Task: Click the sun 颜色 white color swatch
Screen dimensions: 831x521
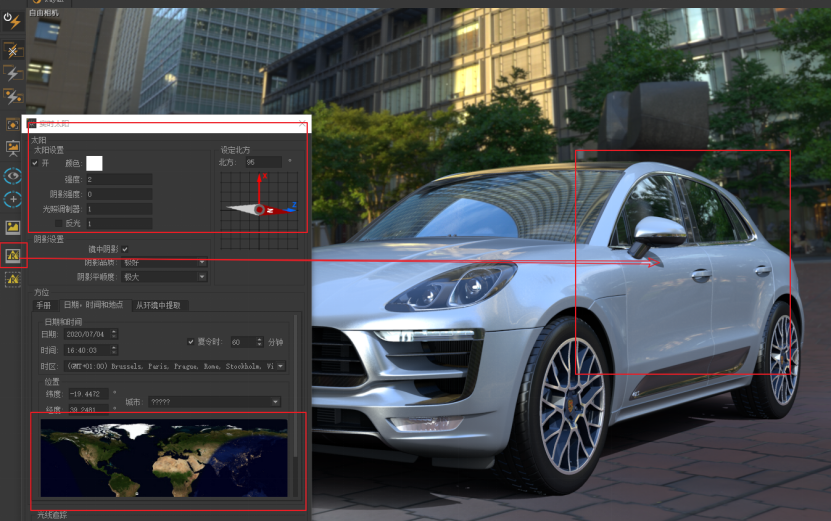Action: (95, 163)
